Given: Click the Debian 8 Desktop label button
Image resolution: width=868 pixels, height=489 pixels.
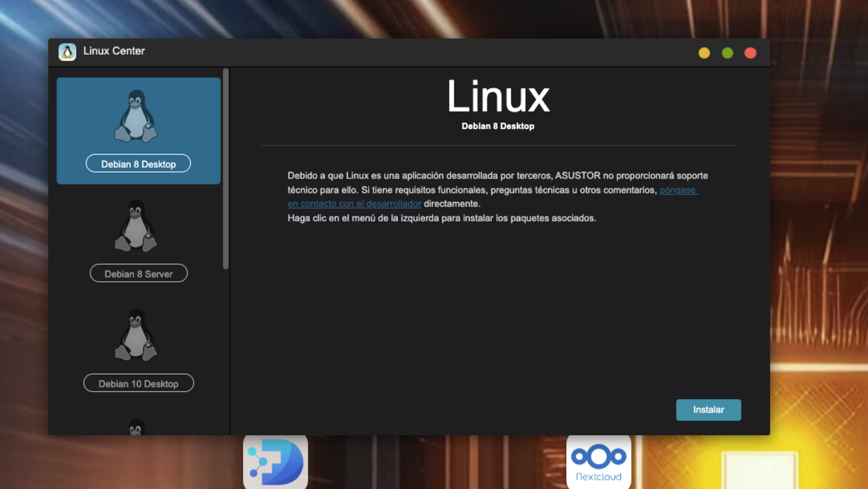Looking at the screenshot, I should click(x=139, y=163).
